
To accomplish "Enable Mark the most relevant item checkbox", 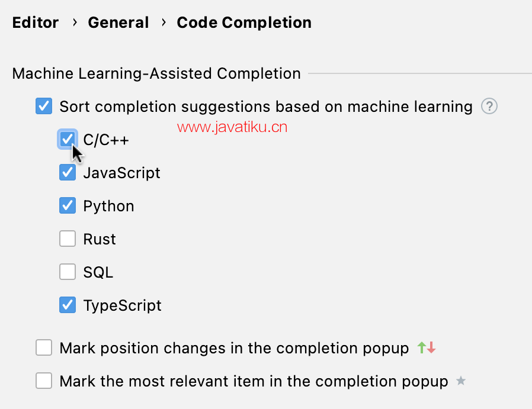I will click(44, 381).
